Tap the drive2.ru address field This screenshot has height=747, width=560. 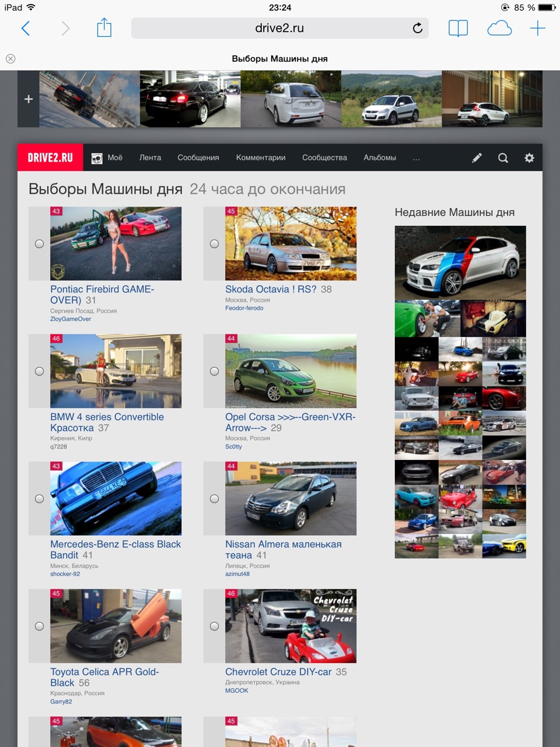point(280,28)
